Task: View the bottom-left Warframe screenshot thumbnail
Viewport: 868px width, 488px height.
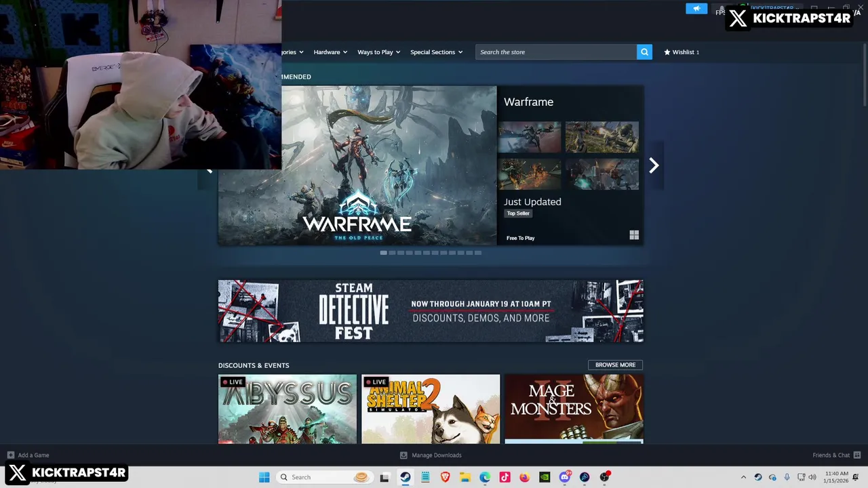Action: tap(529, 174)
